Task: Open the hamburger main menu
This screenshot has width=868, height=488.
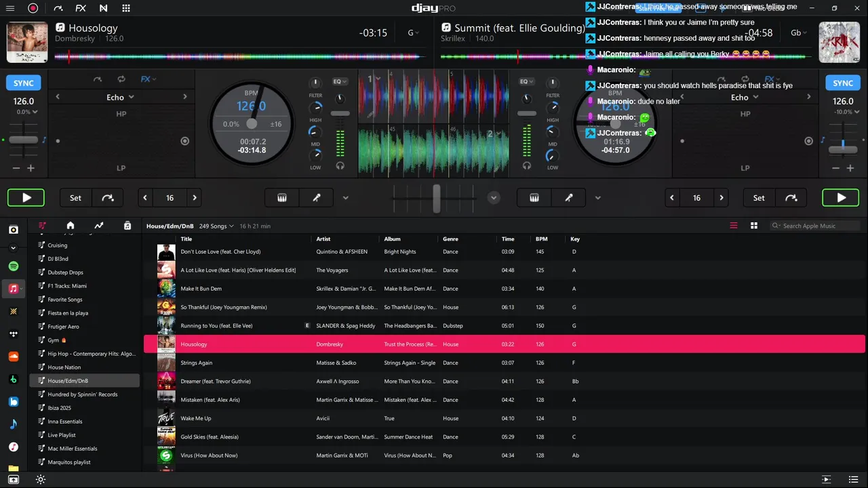Action: (10, 8)
